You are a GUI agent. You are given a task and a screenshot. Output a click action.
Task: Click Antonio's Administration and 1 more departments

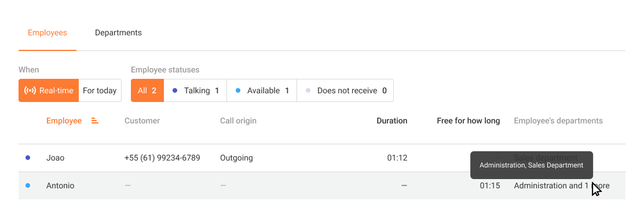pyautogui.click(x=561, y=186)
